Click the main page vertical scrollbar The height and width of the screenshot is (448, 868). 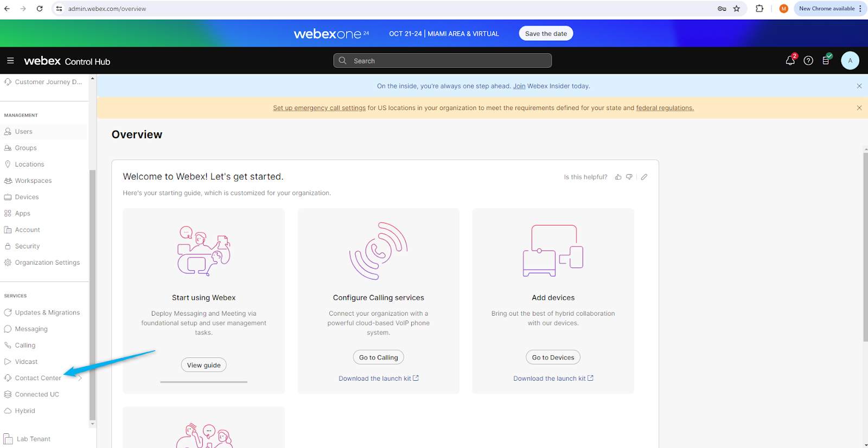(x=865, y=247)
